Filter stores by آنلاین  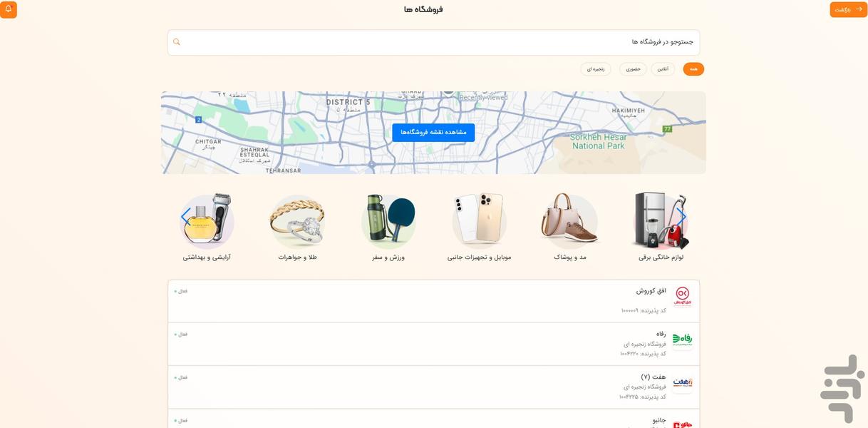663,69
